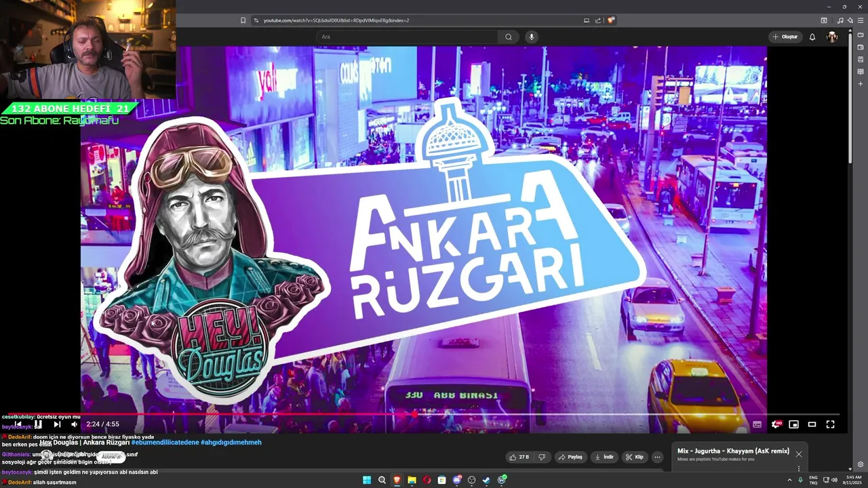Share the page from the address bar

tap(598, 20)
